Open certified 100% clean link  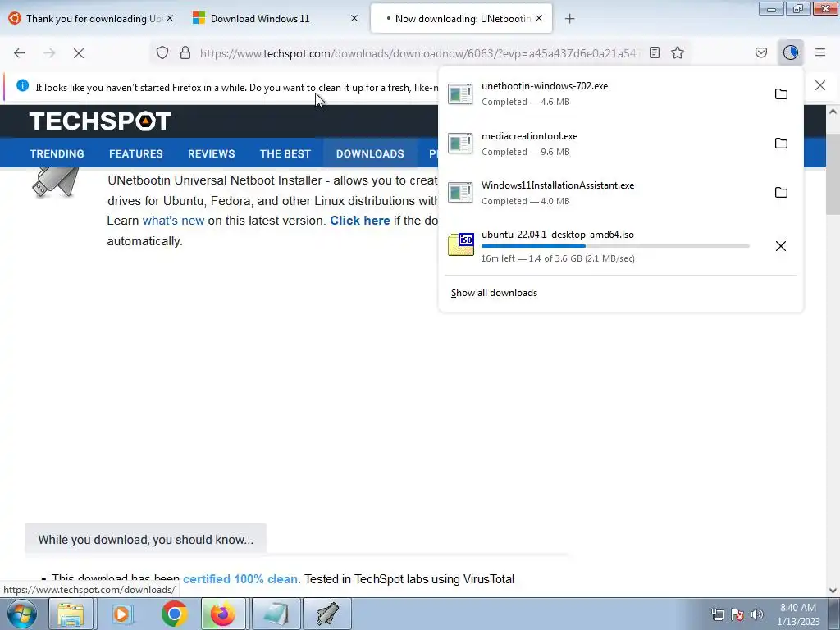pos(240,579)
